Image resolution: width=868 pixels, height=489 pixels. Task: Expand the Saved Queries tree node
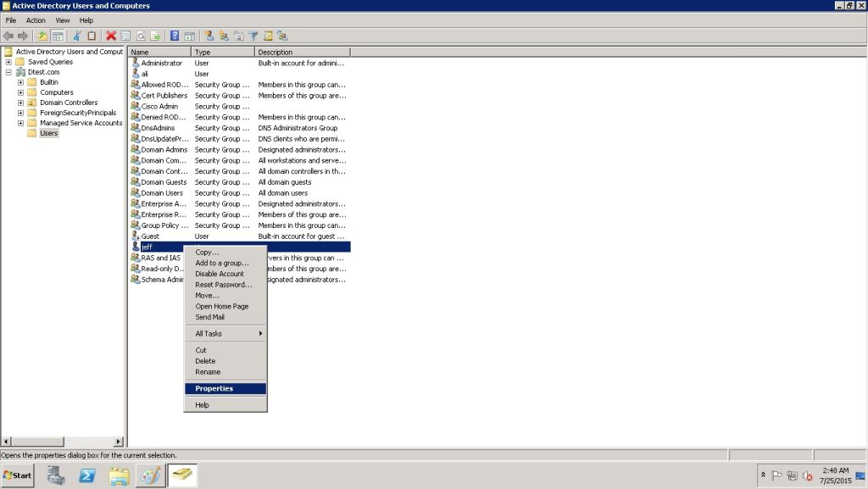(x=8, y=62)
